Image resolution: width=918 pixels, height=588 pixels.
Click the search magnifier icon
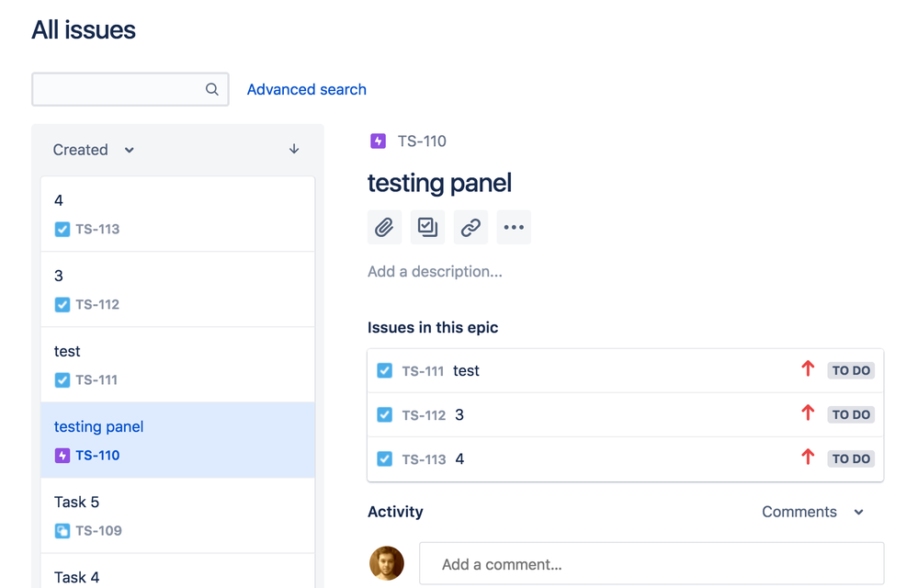point(211,89)
